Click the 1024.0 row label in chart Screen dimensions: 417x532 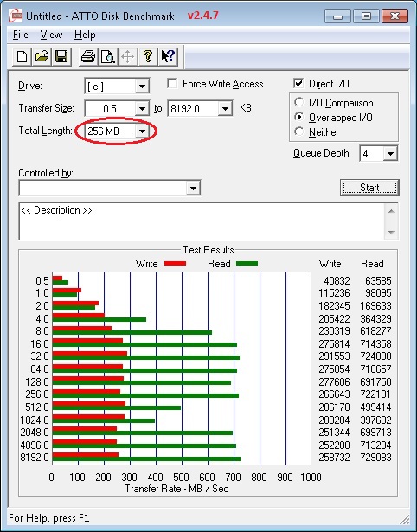pos(35,420)
